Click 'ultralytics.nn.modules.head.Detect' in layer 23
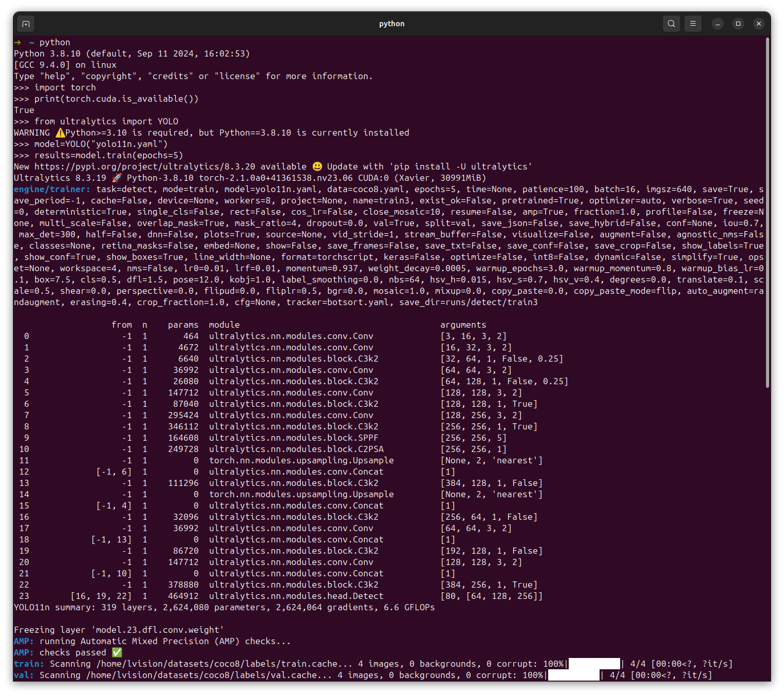Image resolution: width=784 pixels, height=696 pixels. (296, 596)
